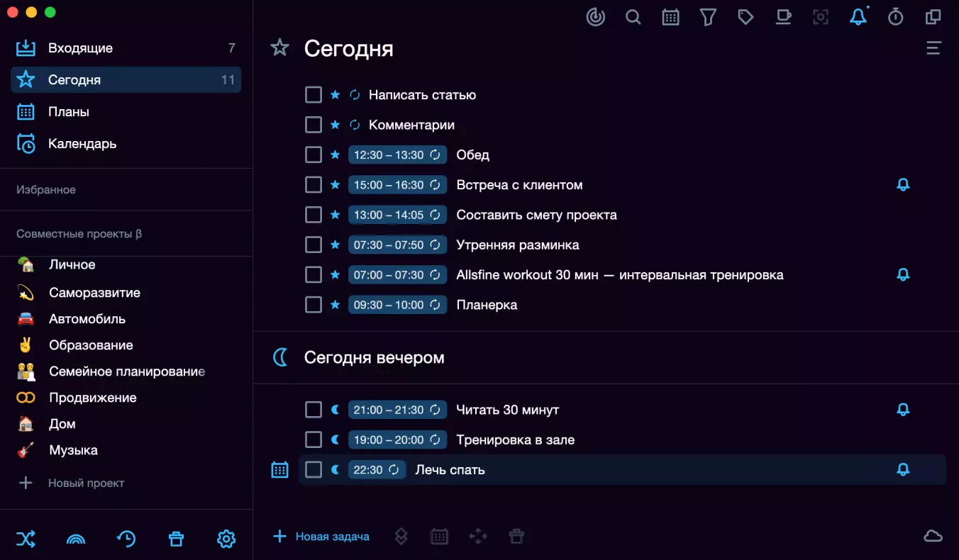The width and height of the screenshot is (959, 560).
Task: Click the move arrows icon in bottom toolbar
Action: pyautogui.click(x=478, y=537)
